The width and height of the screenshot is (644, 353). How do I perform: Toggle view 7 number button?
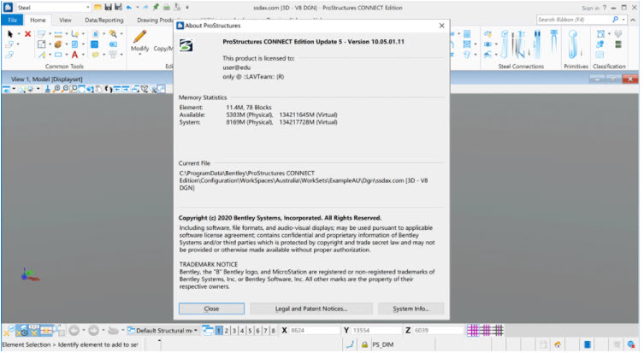(x=266, y=331)
